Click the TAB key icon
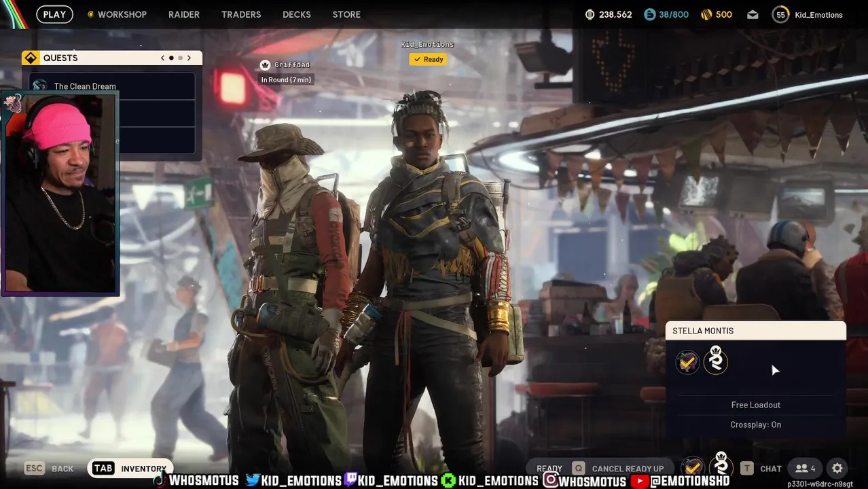This screenshot has height=489, width=868. coord(103,469)
